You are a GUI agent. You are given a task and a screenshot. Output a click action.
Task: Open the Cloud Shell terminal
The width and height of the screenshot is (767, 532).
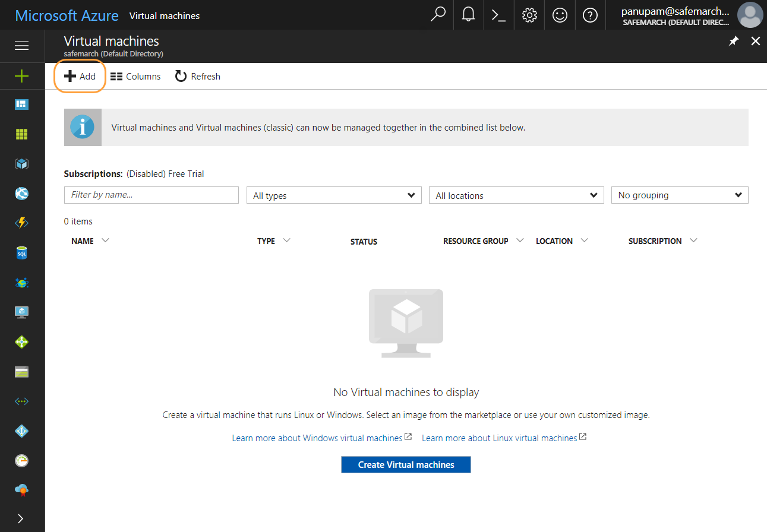[x=498, y=15]
